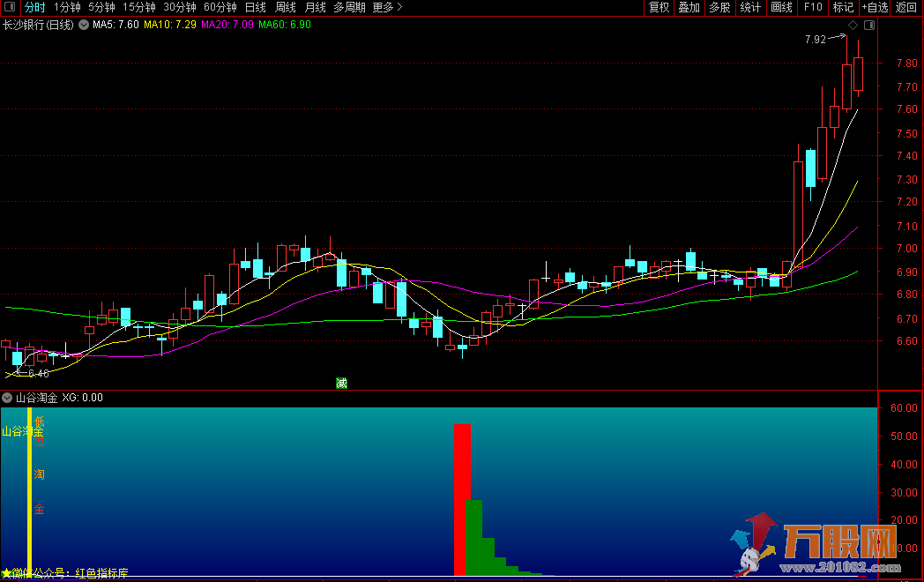Switch to the 周线 weekly chart
This screenshot has height=582, width=924.
(285, 7)
